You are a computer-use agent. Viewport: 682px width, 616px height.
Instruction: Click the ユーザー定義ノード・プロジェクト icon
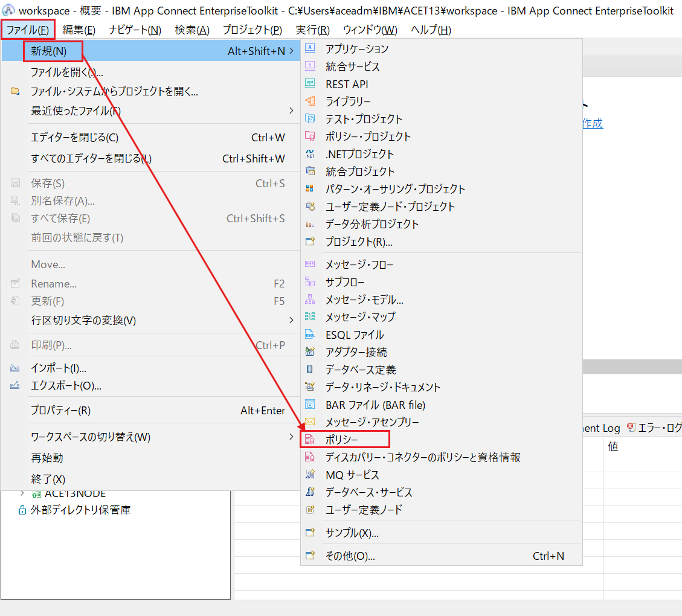coord(310,206)
